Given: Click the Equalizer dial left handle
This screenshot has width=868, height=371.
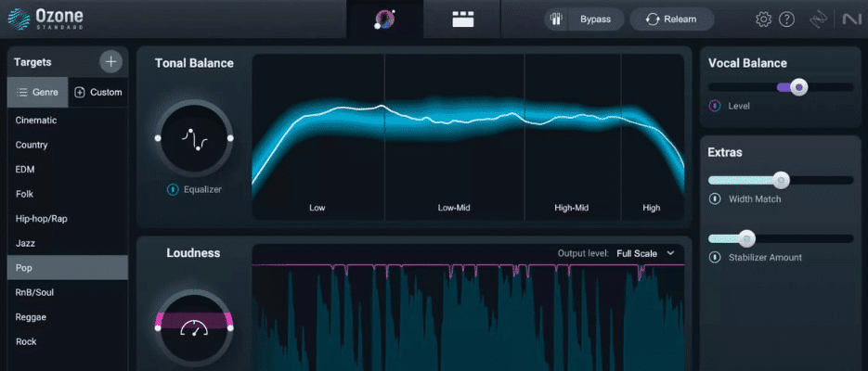Looking at the screenshot, I should tap(158, 137).
